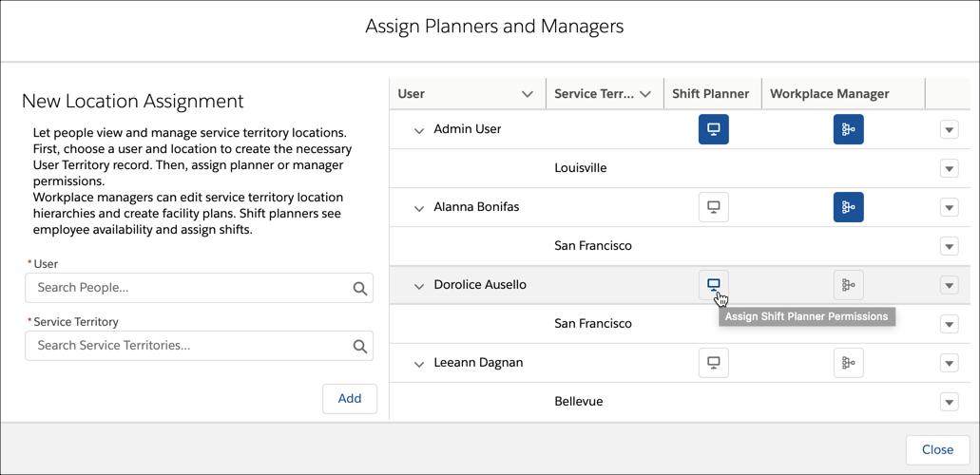
Task: Toggle Shift Planner permission for Admin User
Action: pyautogui.click(x=713, y=129)
